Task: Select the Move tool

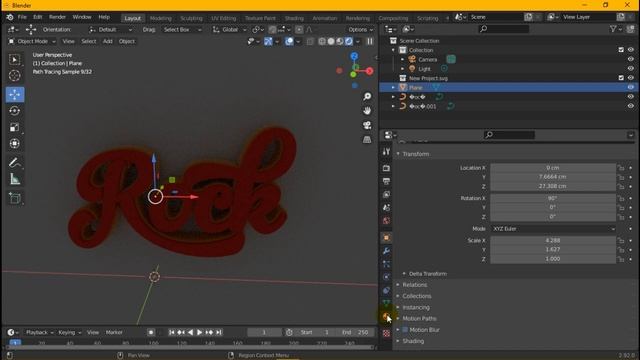Action: click(x=15, y=94)
